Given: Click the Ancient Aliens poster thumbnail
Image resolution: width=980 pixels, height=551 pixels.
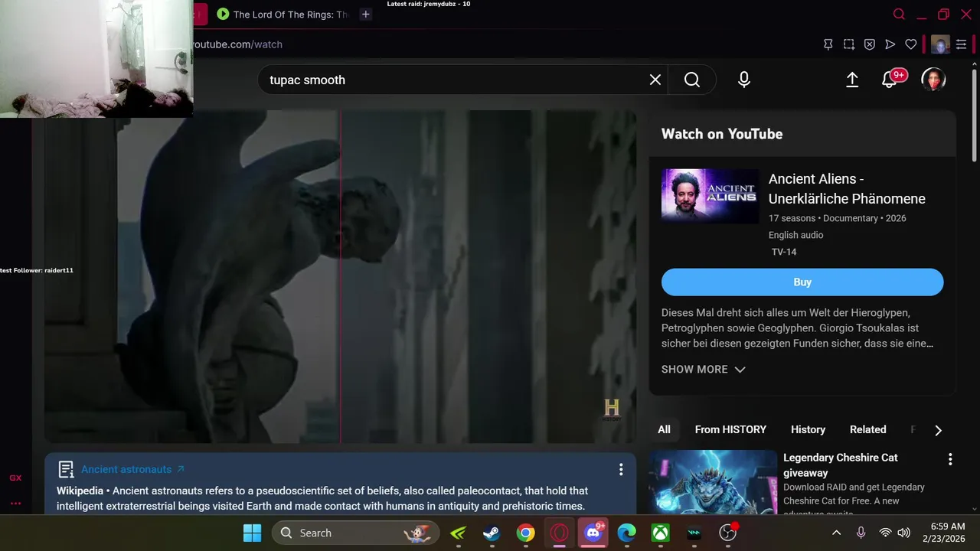Looking at the screenshot, I should 710,197.
